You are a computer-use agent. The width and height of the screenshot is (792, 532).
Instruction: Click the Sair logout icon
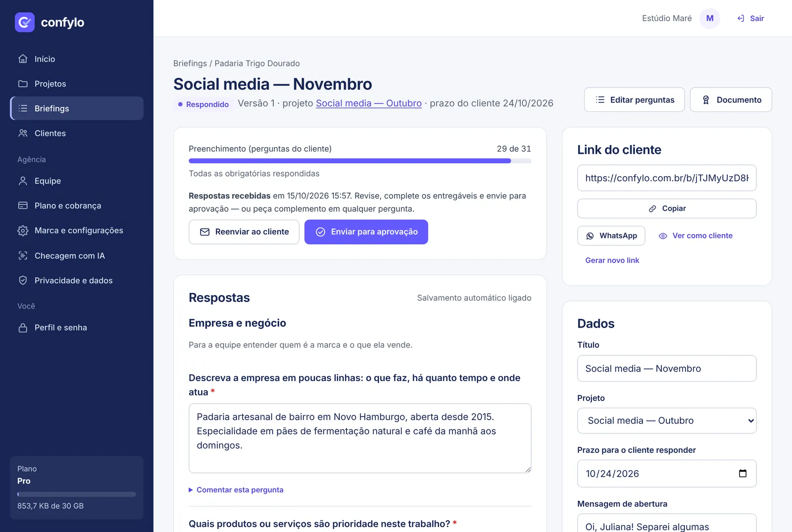click(741, 18)
